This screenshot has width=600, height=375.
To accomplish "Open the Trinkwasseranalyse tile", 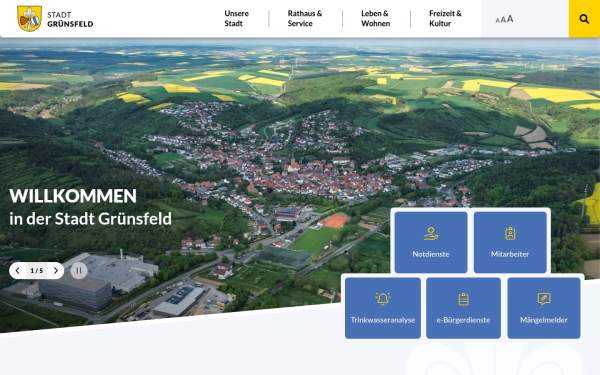I will (x=383, y=308).
